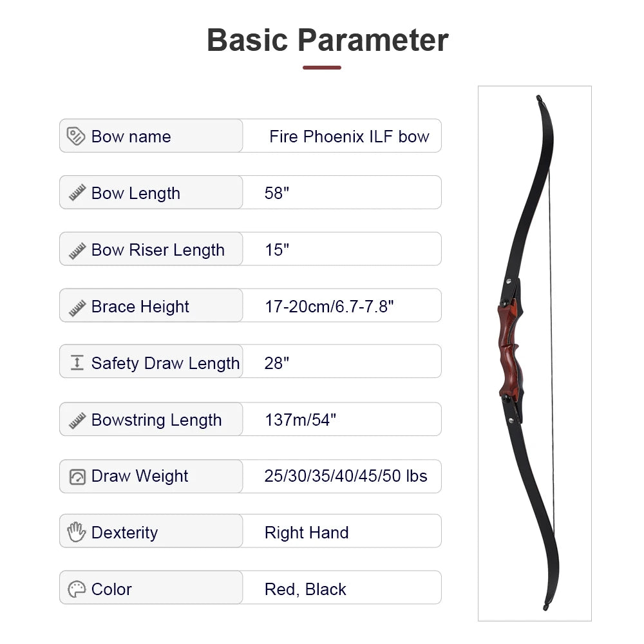The width and height of the screenshot is (644, 644).
Task: Click the height icon beside Safety Draw Length
Action: pos(77,363)
